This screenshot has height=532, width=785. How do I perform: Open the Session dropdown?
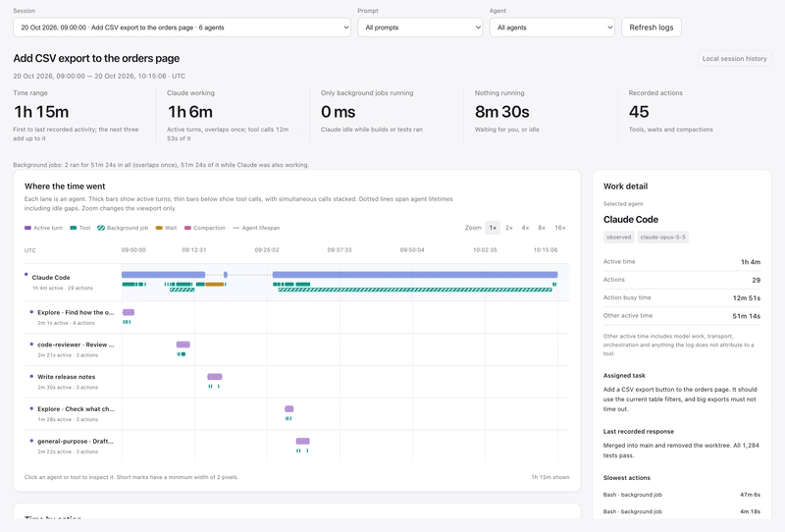coord(182,27)
